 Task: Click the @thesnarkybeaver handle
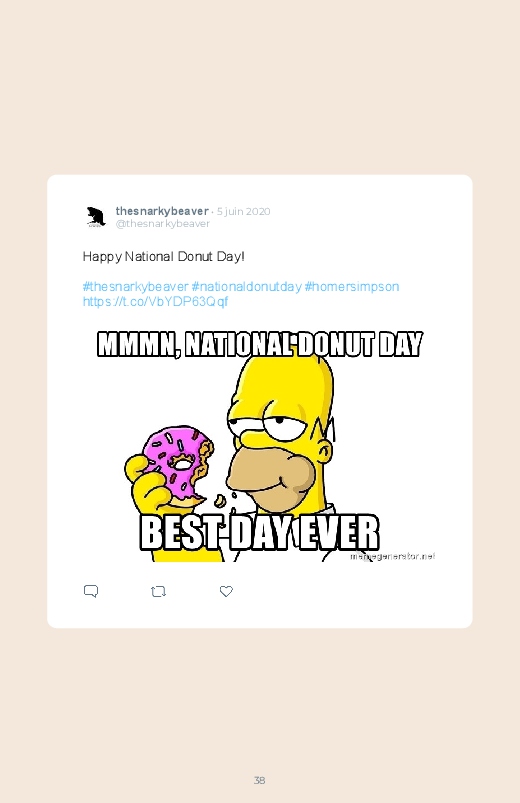tap(162, 223)
